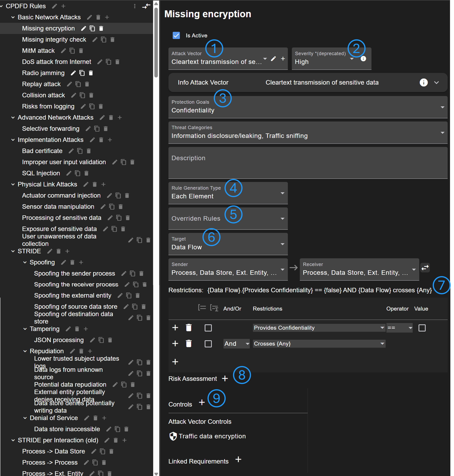Delete the Missing encryption rule
The width and height of the screenshot is (454, 476).
coord(101,29)
